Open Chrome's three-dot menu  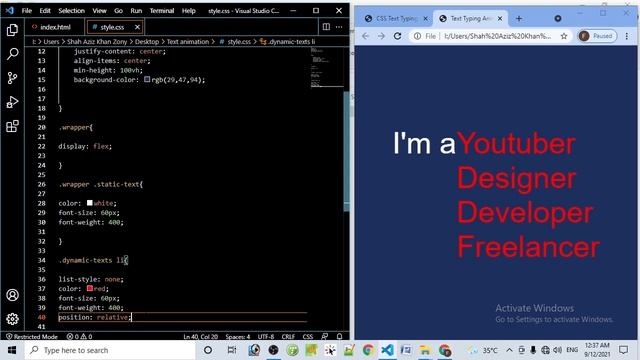[x=627, y=36]
